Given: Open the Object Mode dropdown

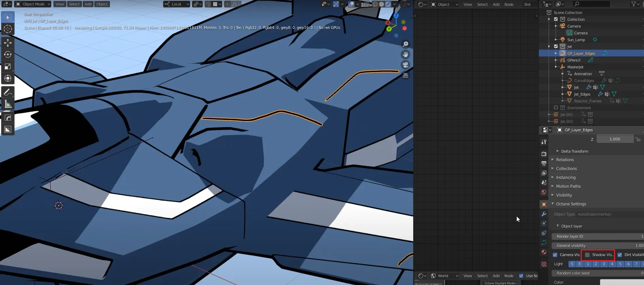Looking at the screenshot, I should coord(33,4).
